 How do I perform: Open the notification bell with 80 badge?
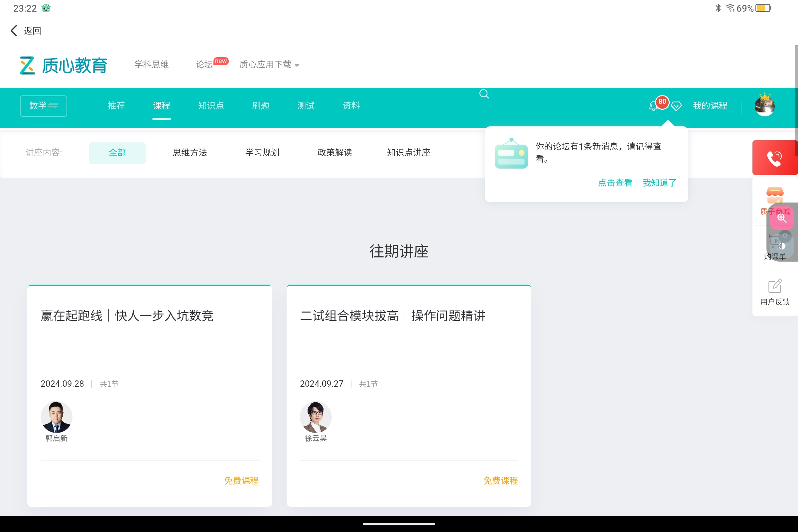[x=653, y=106]
